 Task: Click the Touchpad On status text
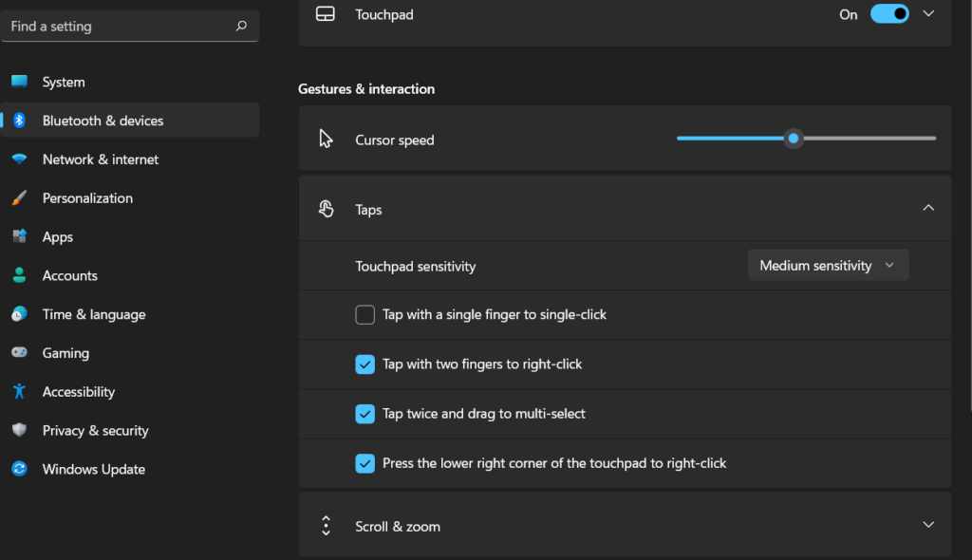point(848,14)
